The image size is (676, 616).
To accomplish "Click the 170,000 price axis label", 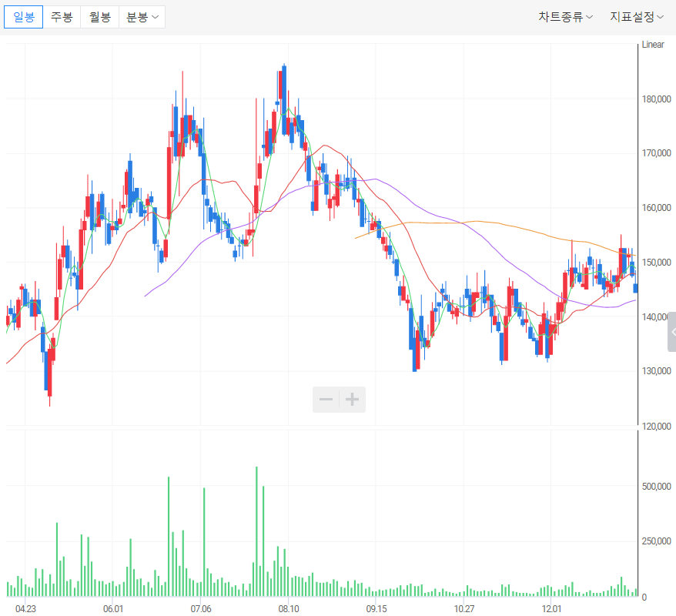I will point(656,153).
